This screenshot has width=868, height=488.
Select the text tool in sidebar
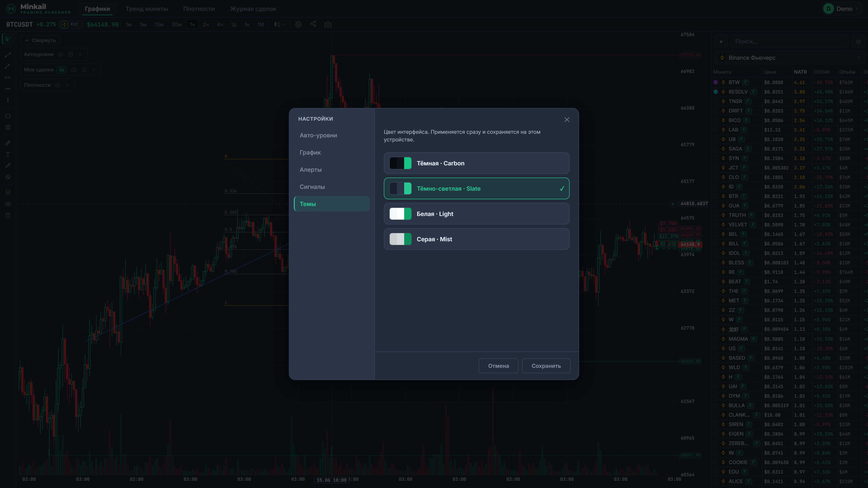pos(8,154)
